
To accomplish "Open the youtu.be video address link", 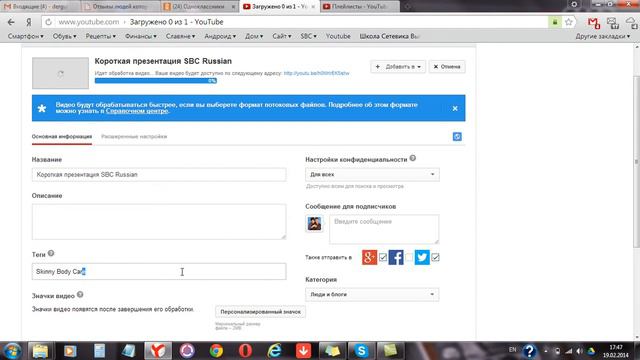I will click(x=316, y=73).
